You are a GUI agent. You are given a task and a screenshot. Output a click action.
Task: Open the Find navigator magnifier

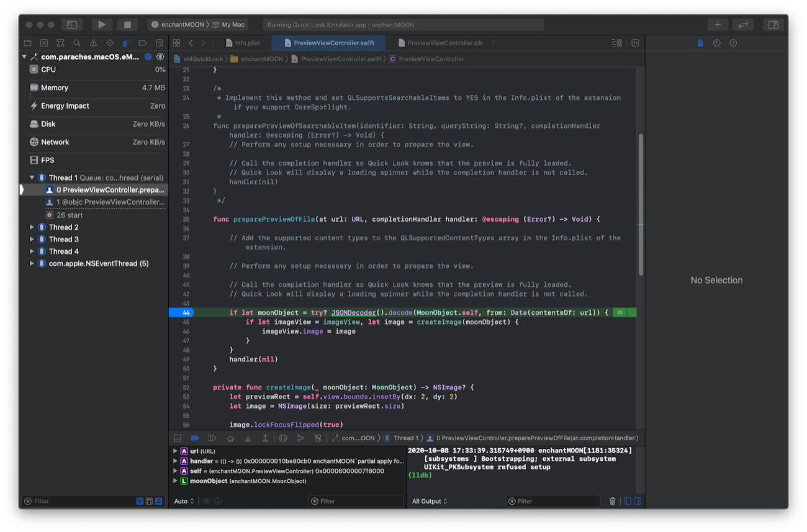[77, 43]
